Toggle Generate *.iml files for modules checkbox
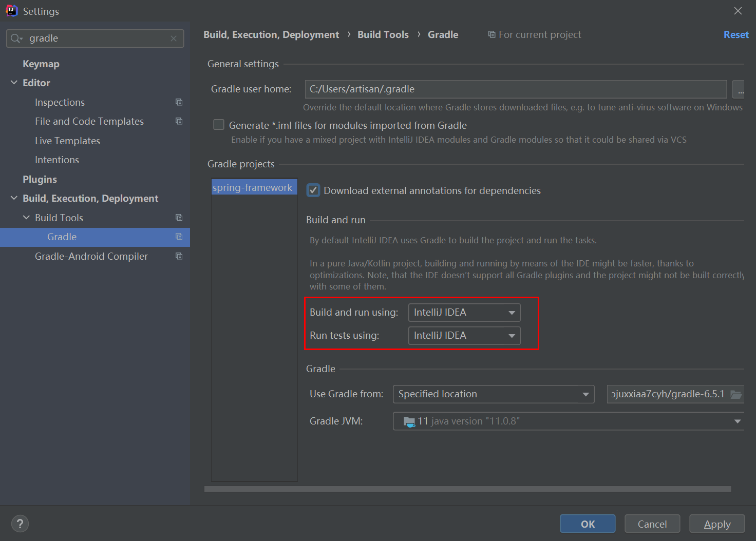 tap(219, 125)
